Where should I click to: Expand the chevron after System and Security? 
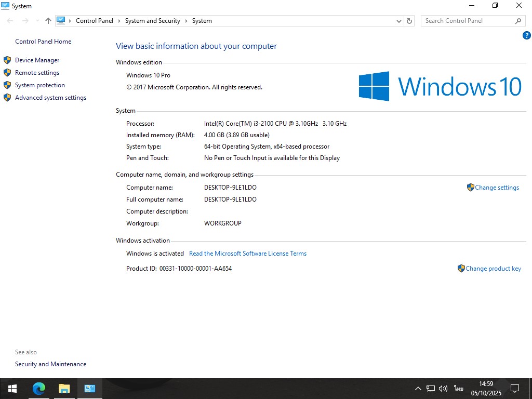pos(187,21)
